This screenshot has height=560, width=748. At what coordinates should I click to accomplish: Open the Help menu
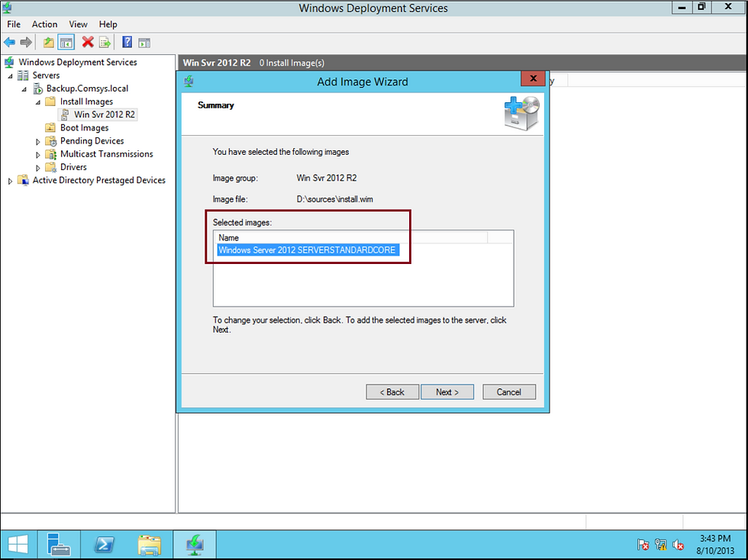point(108,24)
